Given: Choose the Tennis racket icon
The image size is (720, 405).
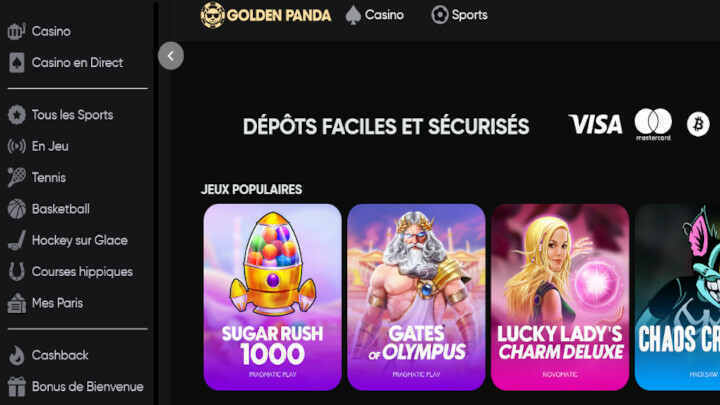Looking at the screenshot, I should 17,177.
